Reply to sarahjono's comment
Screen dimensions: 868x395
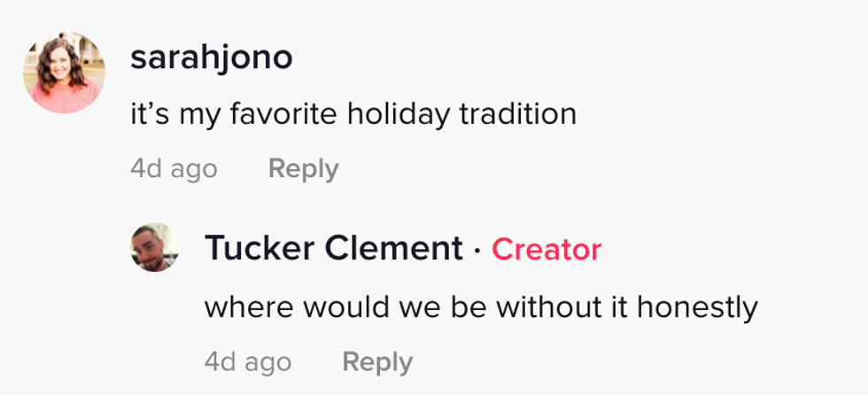tap(303, 168)
